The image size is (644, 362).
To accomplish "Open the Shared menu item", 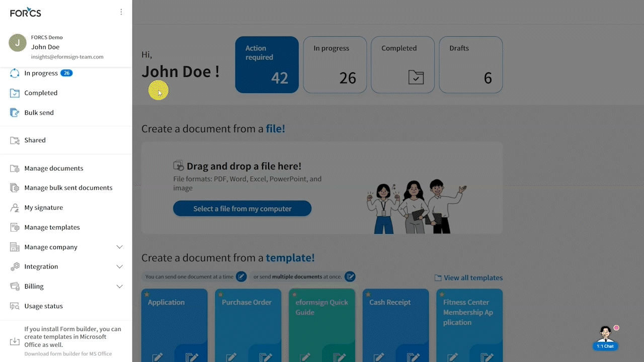I will (66, 140).
